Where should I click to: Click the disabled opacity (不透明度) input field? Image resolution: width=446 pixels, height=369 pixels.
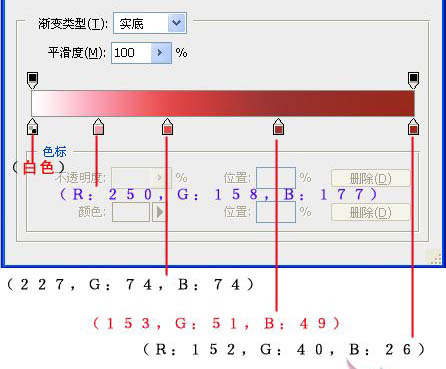(x=132, y=178)
